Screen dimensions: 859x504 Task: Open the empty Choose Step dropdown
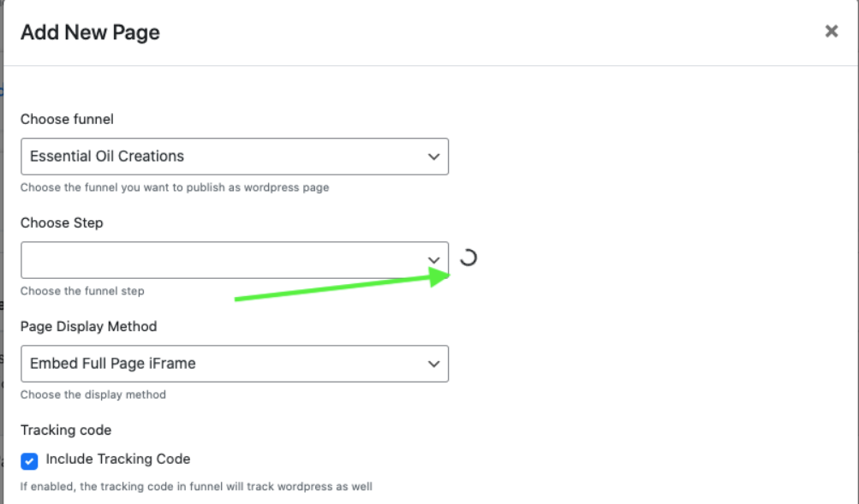pos(223,260)
